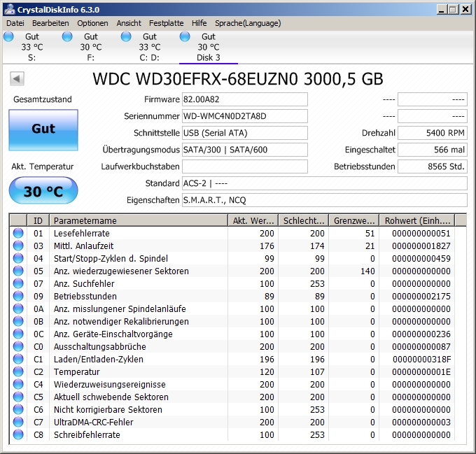Click status icon of Anz. Suchfehler row
The image size is (476, 454).
18,283
